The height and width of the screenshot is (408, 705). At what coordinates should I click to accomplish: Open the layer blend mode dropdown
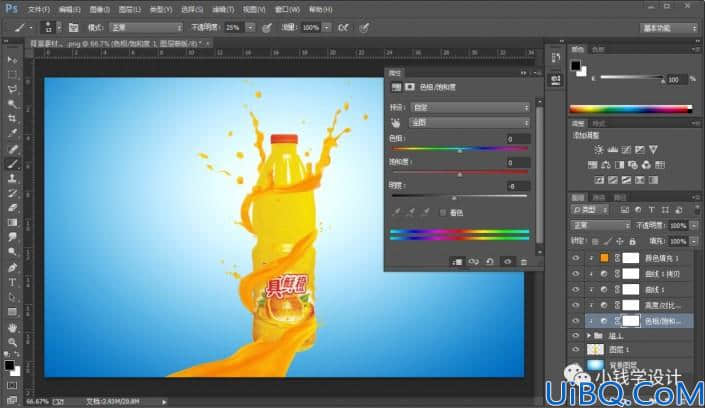click(x=600, y=225)
